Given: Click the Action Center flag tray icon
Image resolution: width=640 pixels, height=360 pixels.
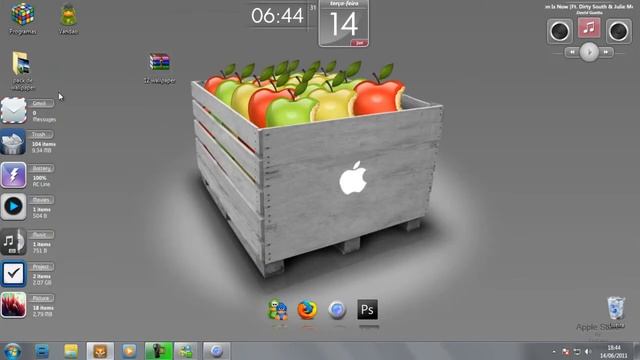Looking at the screenshot, I should pyautogui.click(x=566, y=351).
